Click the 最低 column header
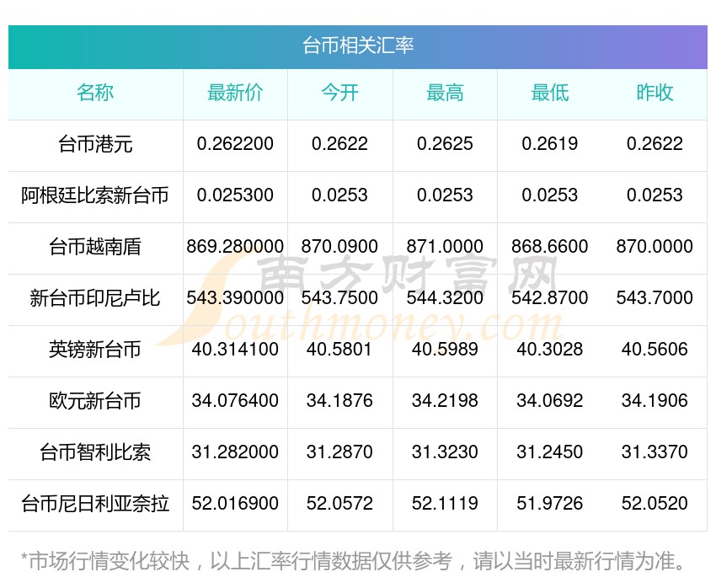Screen dimensions: 716x588 click(x=550, y=93)
